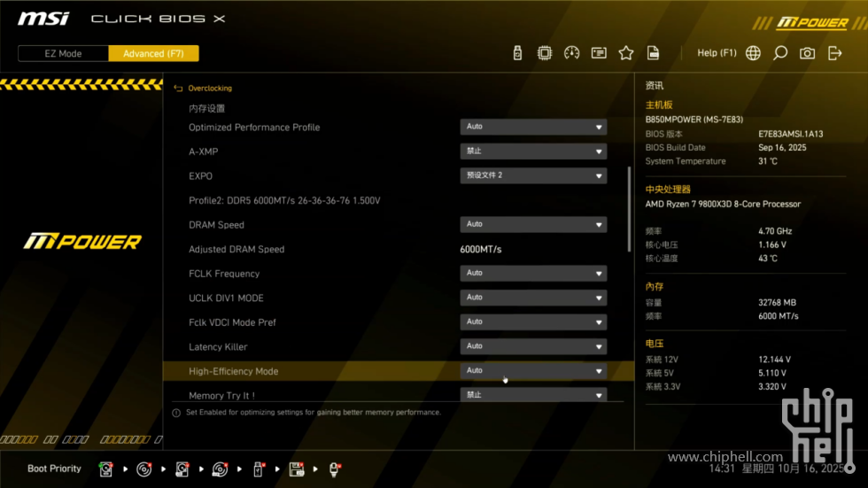Viewport: 868px width, 488px height.
Task: Click the magnifier search icon
Action: tap(780, 53)
